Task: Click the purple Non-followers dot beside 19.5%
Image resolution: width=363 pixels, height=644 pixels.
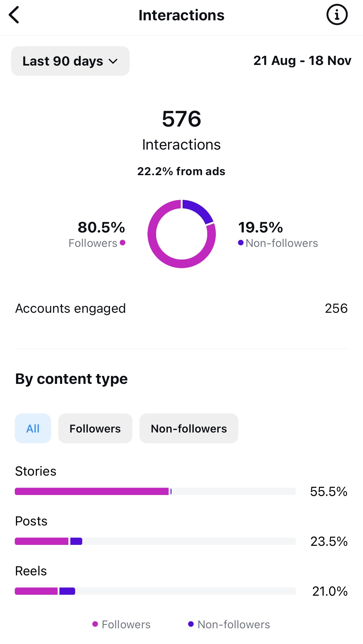Action: tap(241, 243)
